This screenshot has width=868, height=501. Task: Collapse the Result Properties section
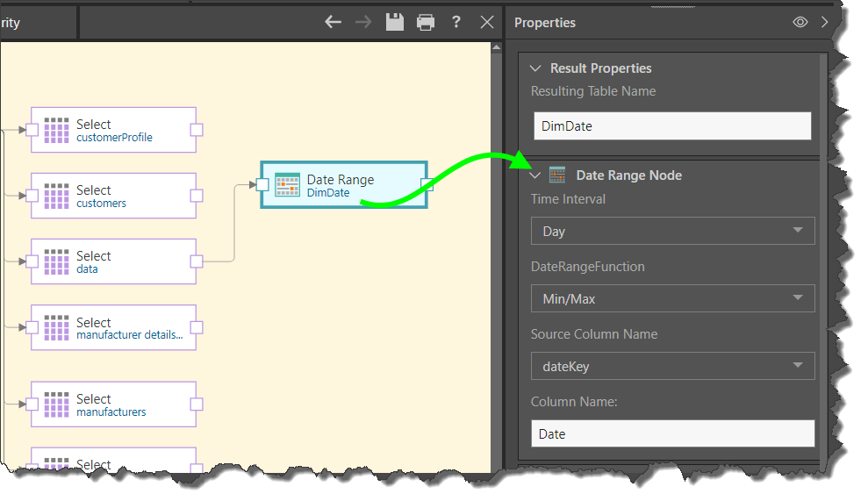click(535, 68)
